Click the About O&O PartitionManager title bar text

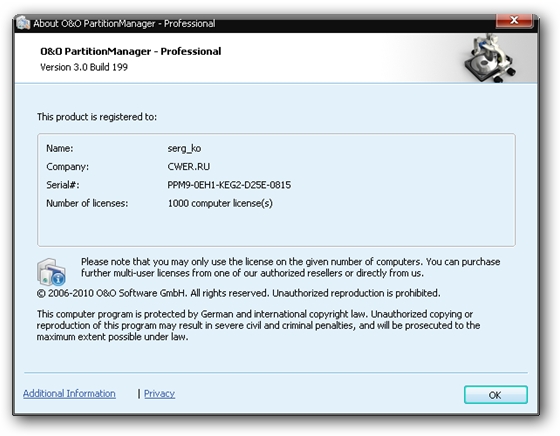click(x=124, y=24)
